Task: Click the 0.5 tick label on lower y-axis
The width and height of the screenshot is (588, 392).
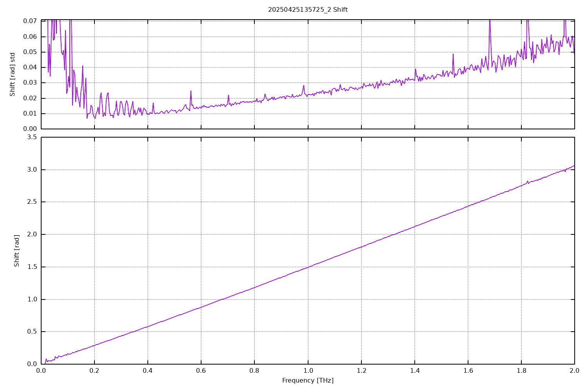Action: point(32,332)
